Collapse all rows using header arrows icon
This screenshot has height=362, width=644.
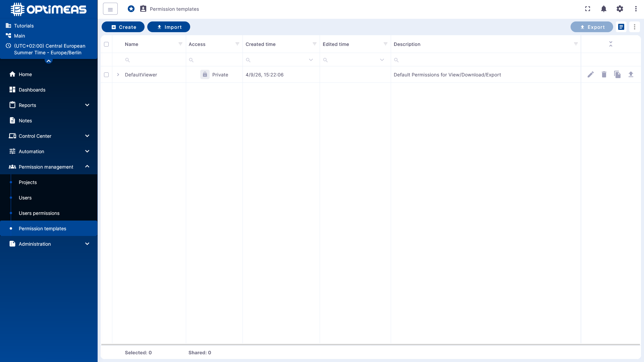611,44
